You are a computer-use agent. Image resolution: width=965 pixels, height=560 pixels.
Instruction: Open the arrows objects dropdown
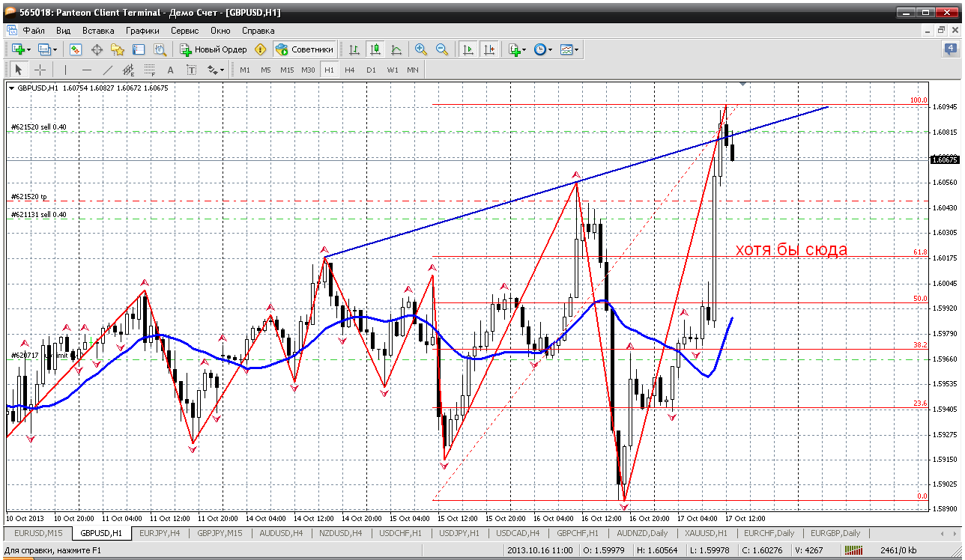coord(216,70)
